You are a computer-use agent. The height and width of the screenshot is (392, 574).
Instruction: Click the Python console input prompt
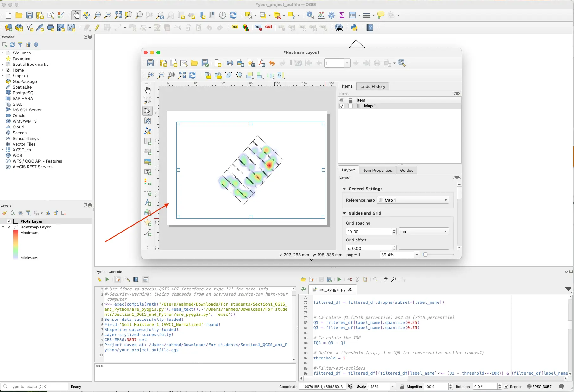point(195,372)
